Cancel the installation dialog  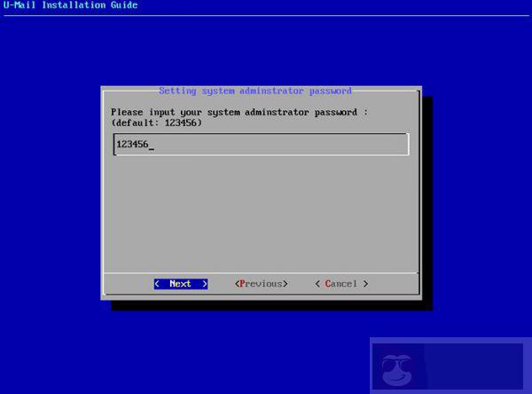point(341,284)
